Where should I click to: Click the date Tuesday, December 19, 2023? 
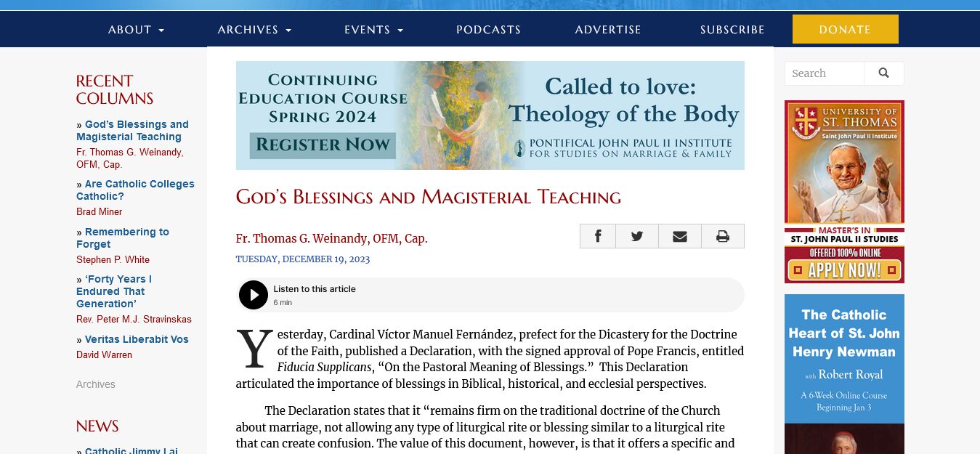click(x=303, y=259)
